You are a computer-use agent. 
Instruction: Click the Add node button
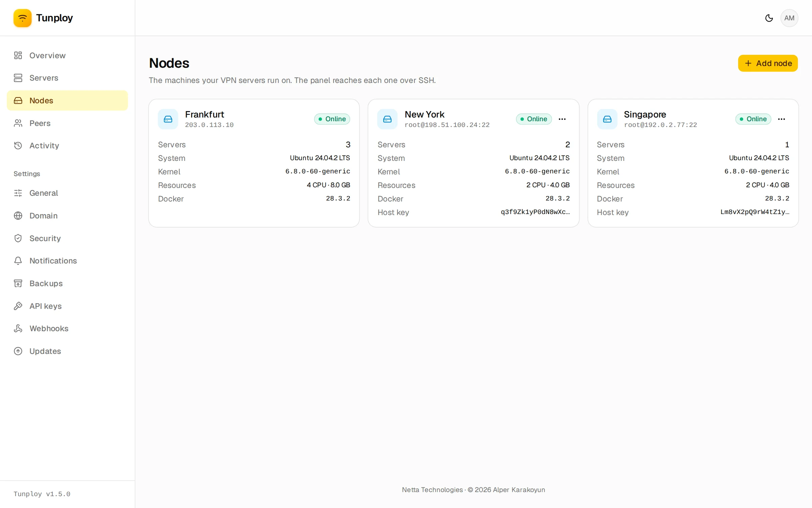[x=768, y=63]
